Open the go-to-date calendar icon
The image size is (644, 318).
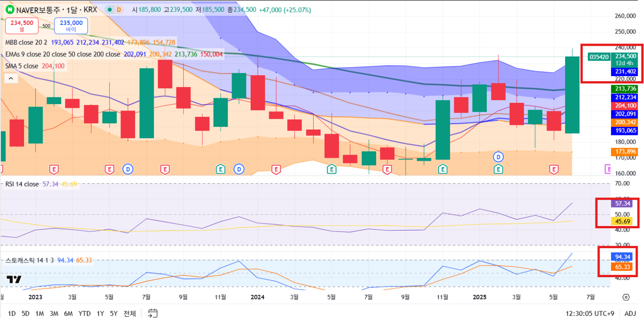click(x=153, y=313)
